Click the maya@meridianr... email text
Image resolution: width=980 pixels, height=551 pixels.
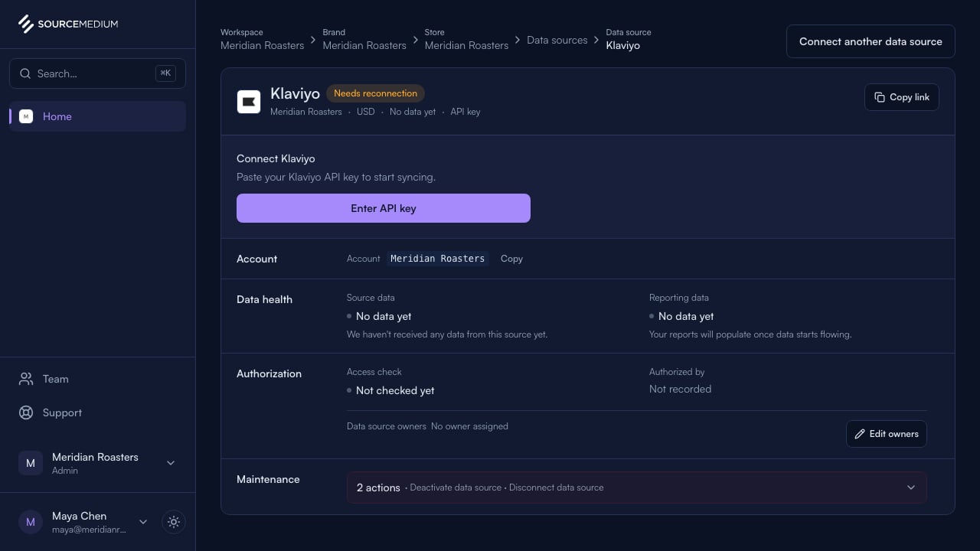tap(89, 530)
